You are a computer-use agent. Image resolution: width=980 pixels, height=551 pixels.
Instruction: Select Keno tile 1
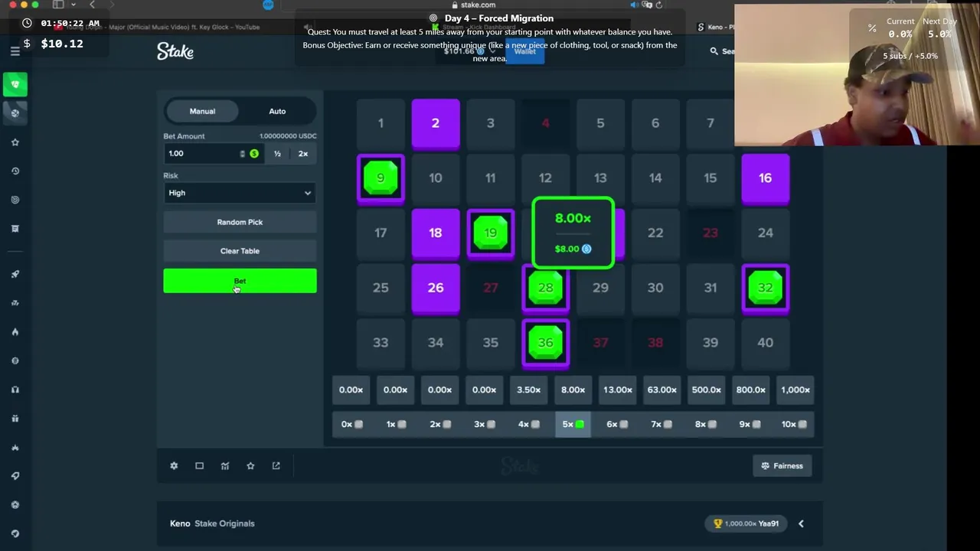(381, 123)
